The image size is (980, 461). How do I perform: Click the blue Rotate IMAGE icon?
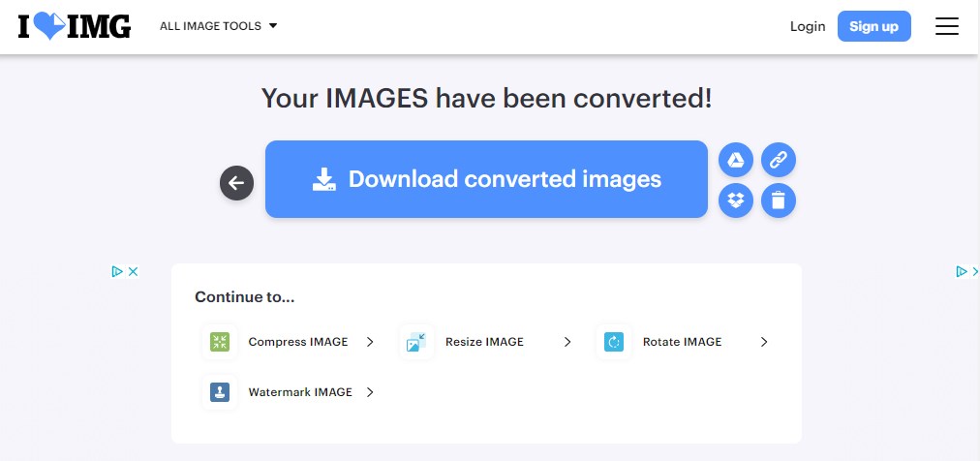point(614,342)
